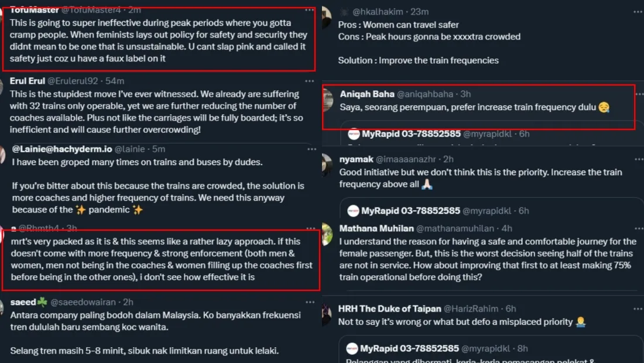Click MyRapid logo in nyamak's quoted tweet

[x=354, y=211]
